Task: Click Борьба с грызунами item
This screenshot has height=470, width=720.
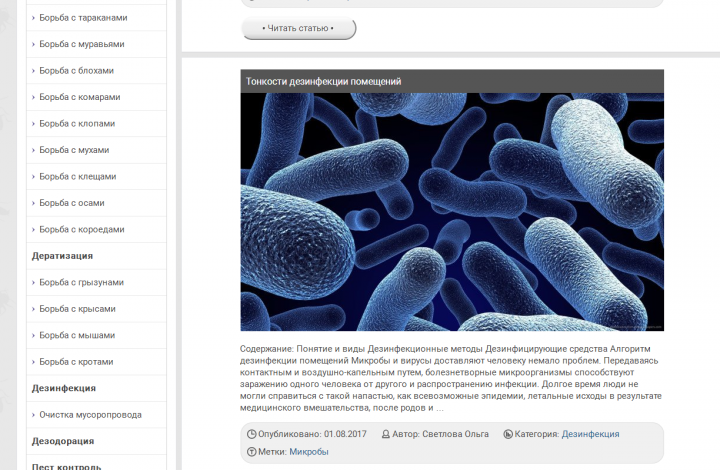Action: pyautogui.click(x=81, y=282)
